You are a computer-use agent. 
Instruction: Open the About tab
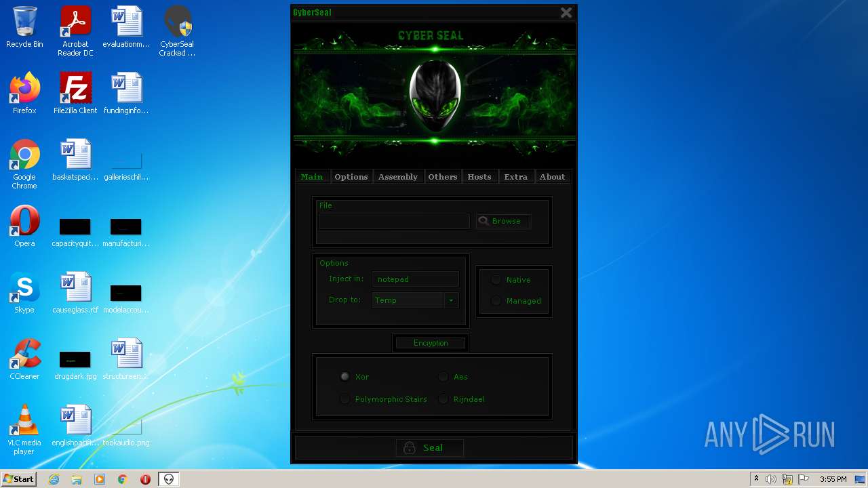pyautogui.click(x=553, y=177)
